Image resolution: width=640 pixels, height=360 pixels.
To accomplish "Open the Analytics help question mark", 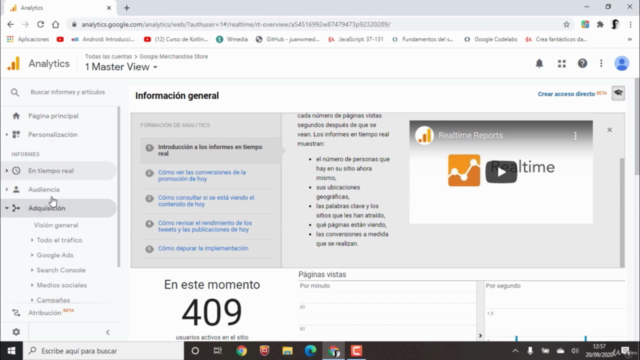I will click(582, 63).
